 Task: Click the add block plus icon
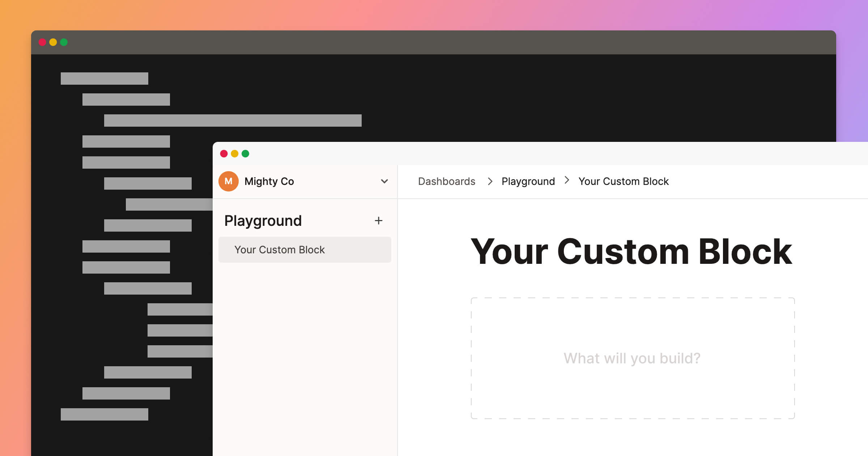[379, 220]
